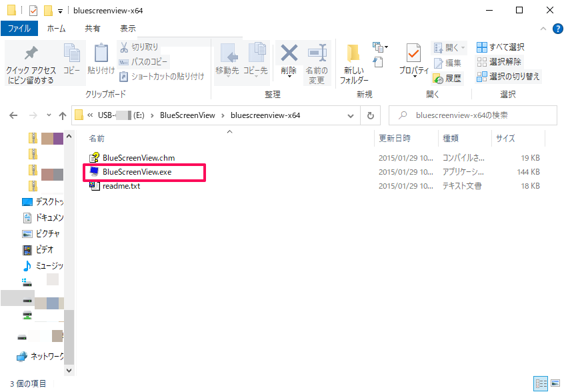Sort by the 名前 (Name) column header

97,139
